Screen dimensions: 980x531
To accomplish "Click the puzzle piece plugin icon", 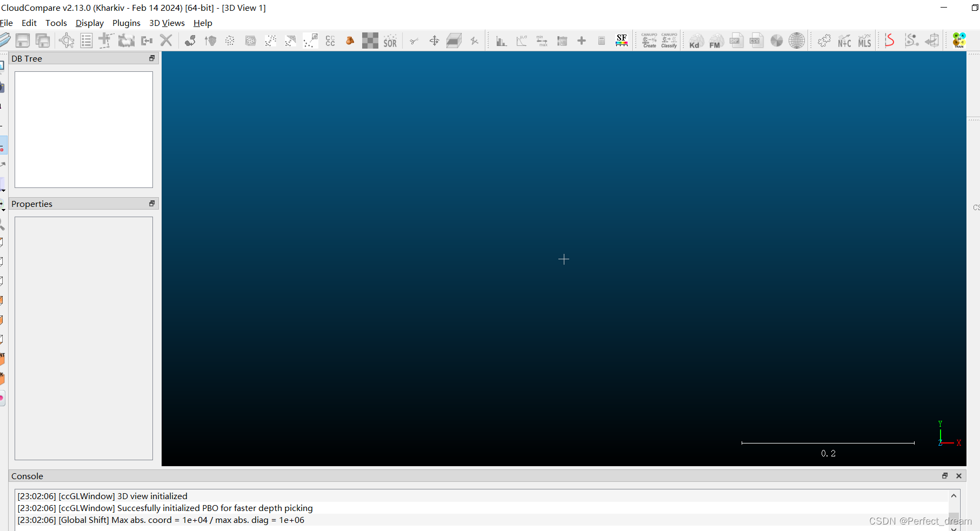I will [824, 41].
